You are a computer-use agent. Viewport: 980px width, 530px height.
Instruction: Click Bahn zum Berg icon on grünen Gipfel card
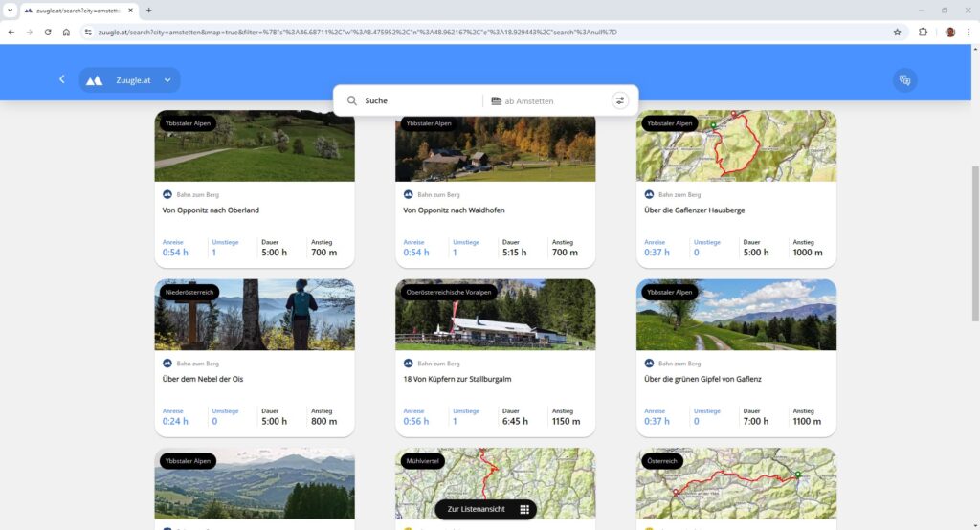coord(649,364)
